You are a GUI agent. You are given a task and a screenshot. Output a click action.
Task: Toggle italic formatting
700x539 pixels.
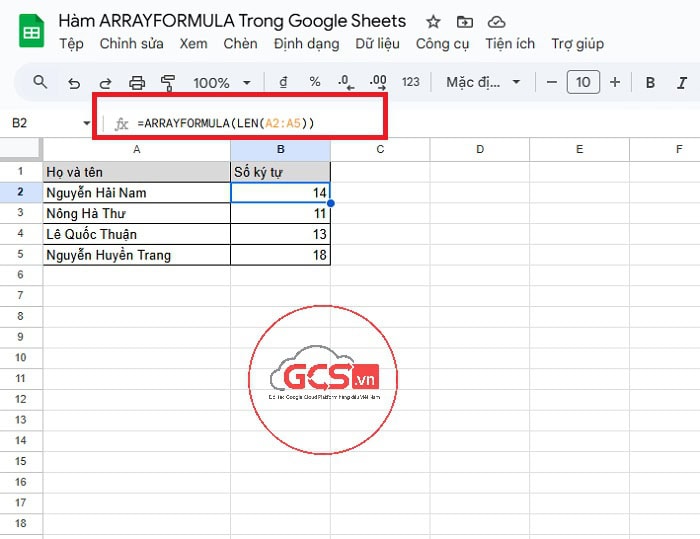pyautogui.click(x=682, y=83)
